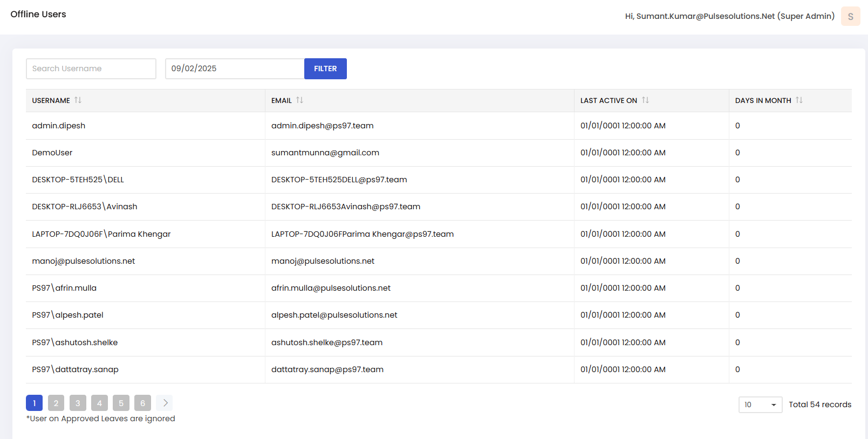
Task: Click the Super Admin greeting text
Action: click(x=729, y=16)
